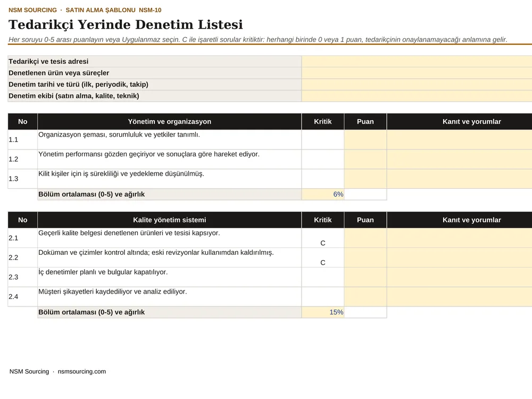Click the section average cell beside 6%
Image resolution: width=532 pixels, height=399 pixels.
coord(365,194)
